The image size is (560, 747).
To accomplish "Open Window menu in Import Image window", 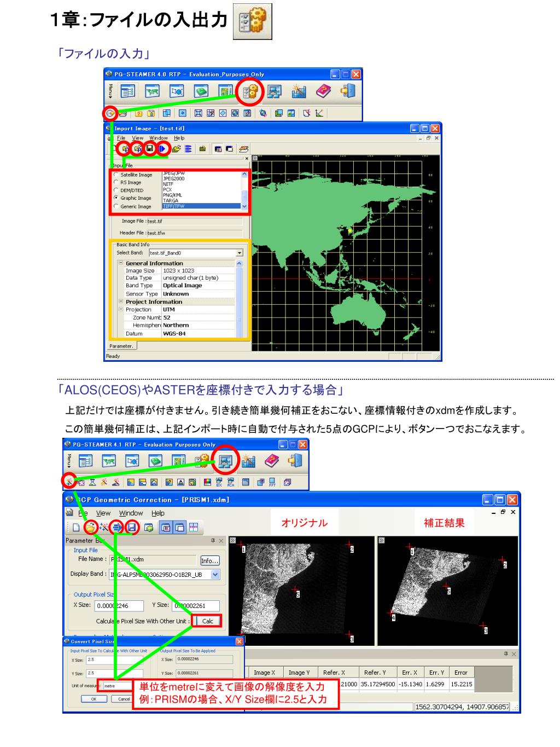I will pos(159,138).
